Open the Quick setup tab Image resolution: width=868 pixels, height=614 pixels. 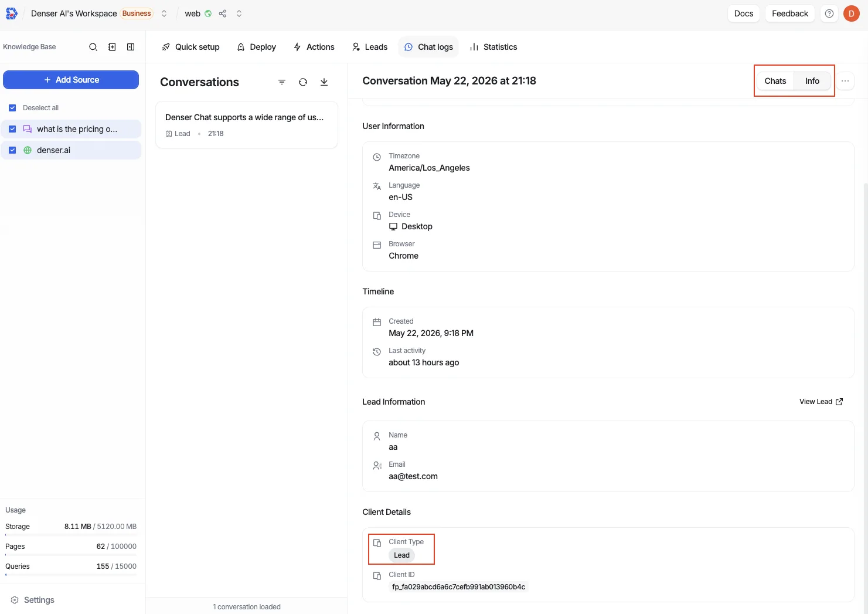190,47
